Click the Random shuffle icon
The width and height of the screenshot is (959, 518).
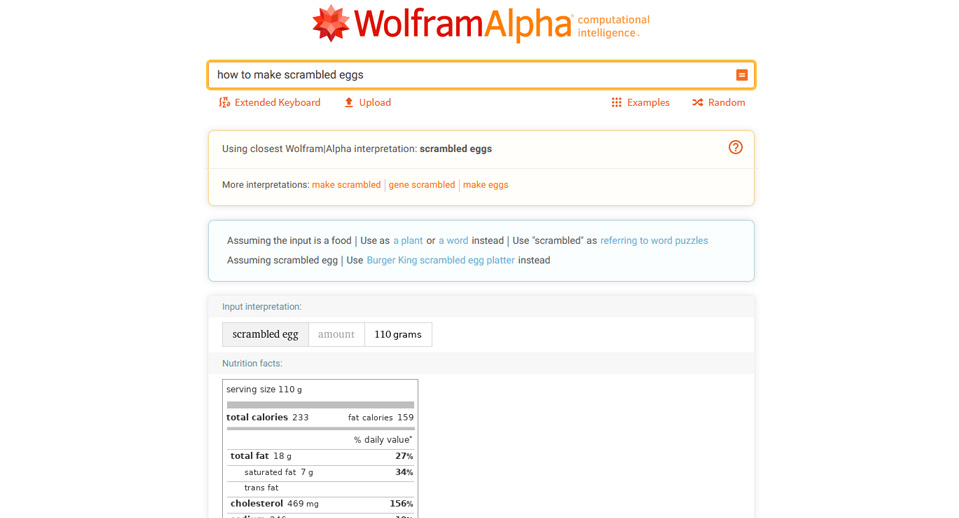tap(697, 102)
